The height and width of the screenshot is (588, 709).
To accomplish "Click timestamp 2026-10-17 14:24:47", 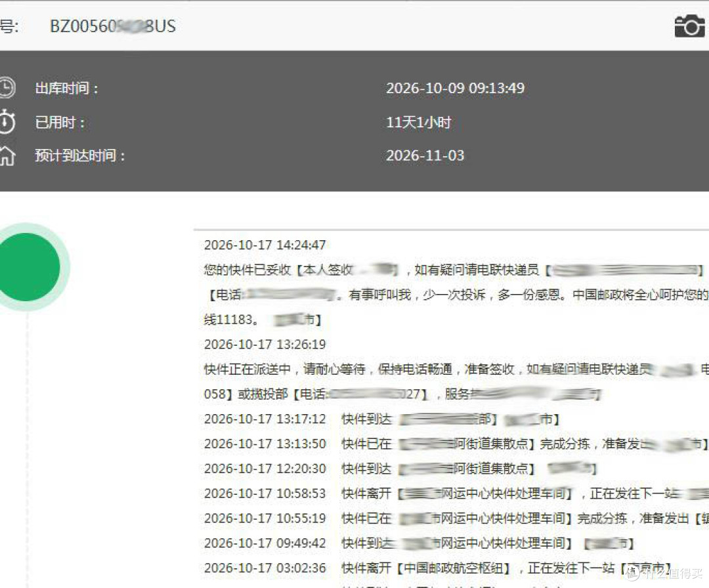I will (x=265, y=245).
